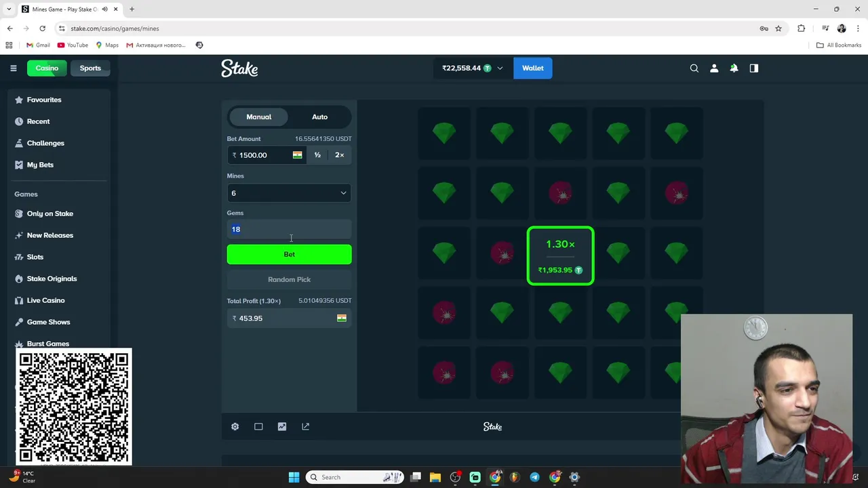Open the Chrome three-dot menu
Image resolution: width=868 pixels, height=488 pixels.
coord(859,28)
